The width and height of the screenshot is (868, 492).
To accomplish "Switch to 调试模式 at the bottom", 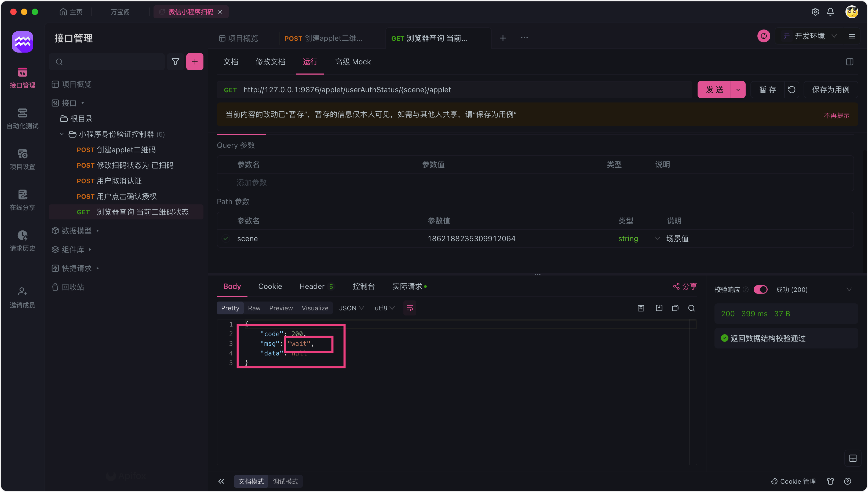I will pyautogui.click(x=285, y=481).
